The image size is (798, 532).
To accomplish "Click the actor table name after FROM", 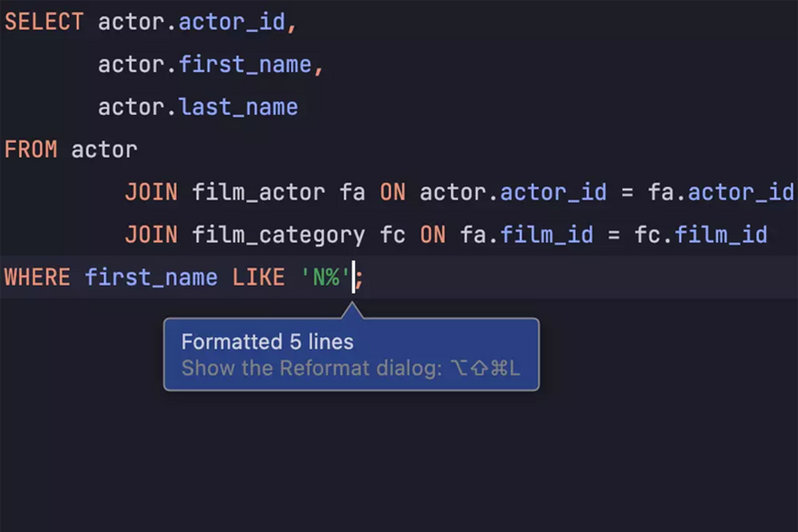I will (104, 150).
